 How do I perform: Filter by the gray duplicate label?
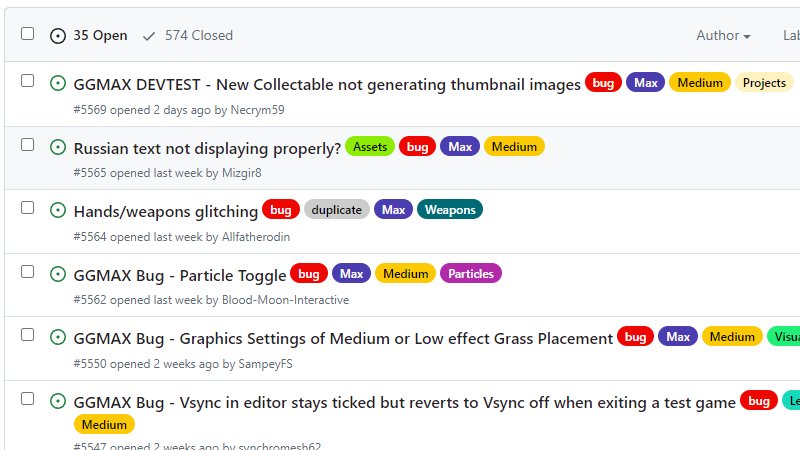(x=336, y=210)
